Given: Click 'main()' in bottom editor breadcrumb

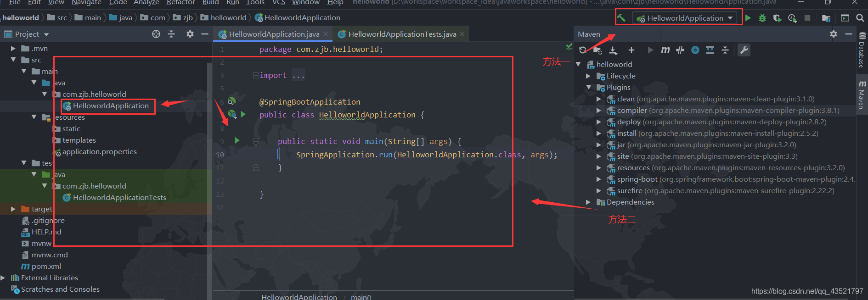Looking at the screenshot, I should [361, 297].
